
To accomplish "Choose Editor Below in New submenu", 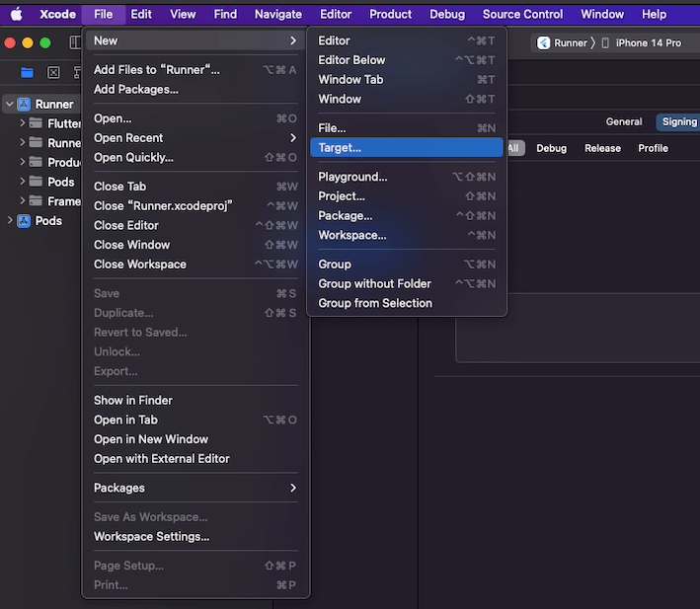I will pyautogui.click(x=406, y=60).
